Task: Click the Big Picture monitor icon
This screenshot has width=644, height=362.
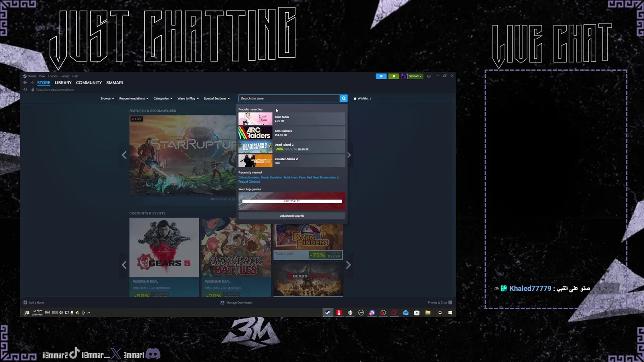Action: click(428, 76)
